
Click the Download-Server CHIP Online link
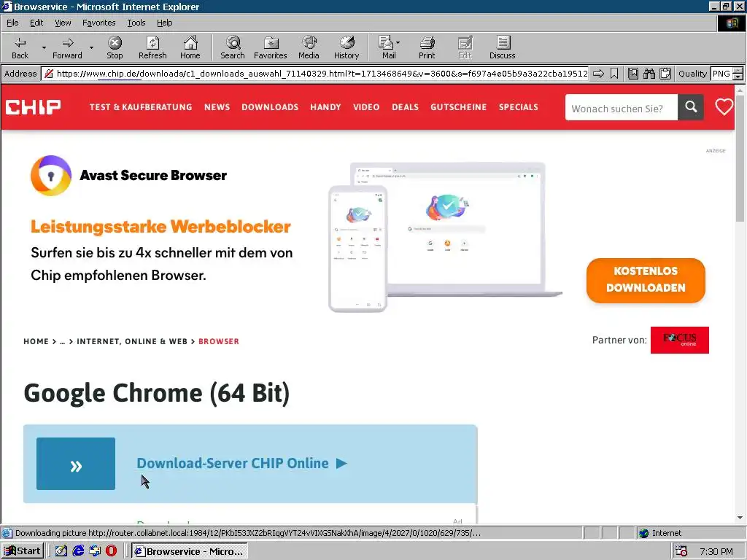[242, 463]
